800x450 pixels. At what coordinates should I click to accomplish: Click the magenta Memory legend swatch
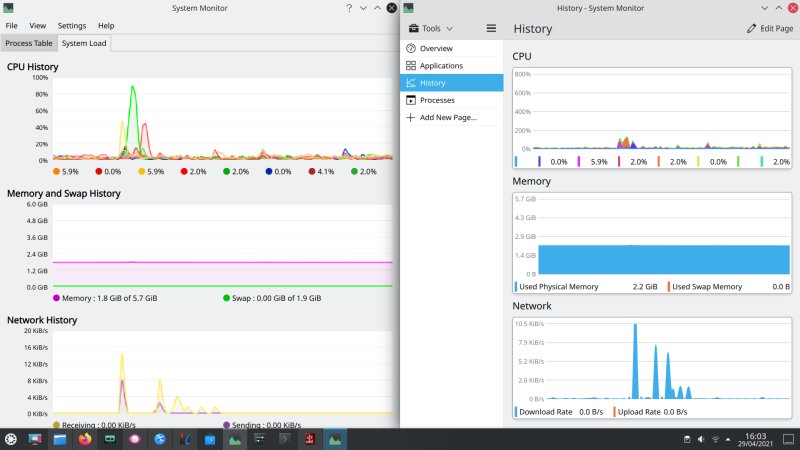(x=56, y=298)
